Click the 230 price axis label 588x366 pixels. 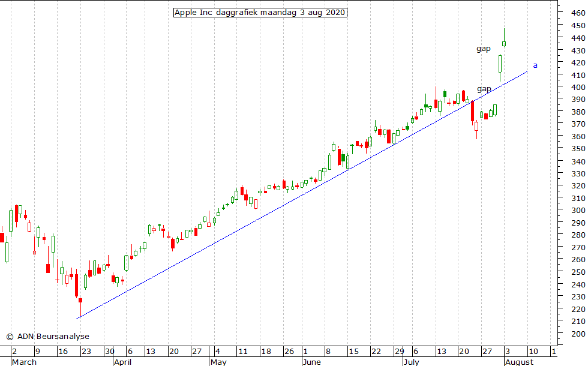(577, 296)
